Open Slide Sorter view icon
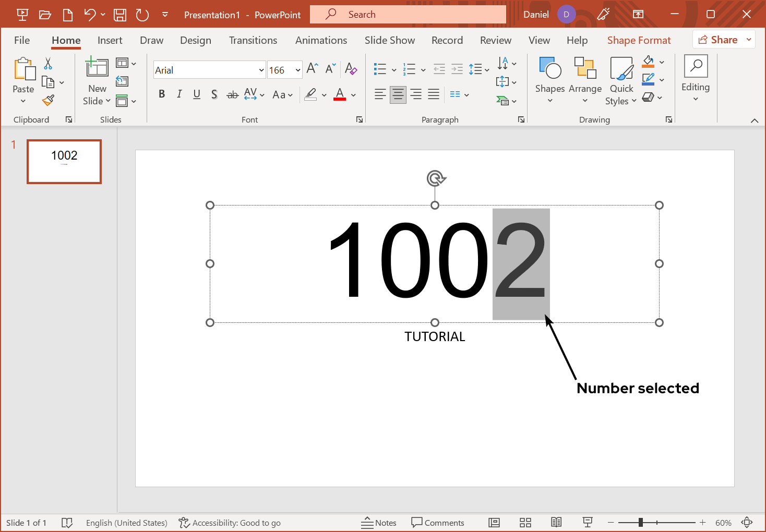This screenshot has height=532, width=766. (x=525, y=523)
